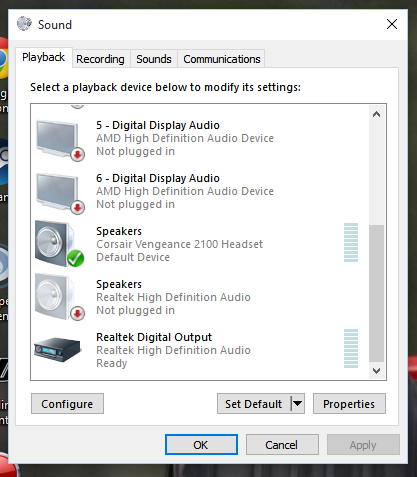The image size is (417, 477).
Task: Open device Properties
Action: click(349, 404)
